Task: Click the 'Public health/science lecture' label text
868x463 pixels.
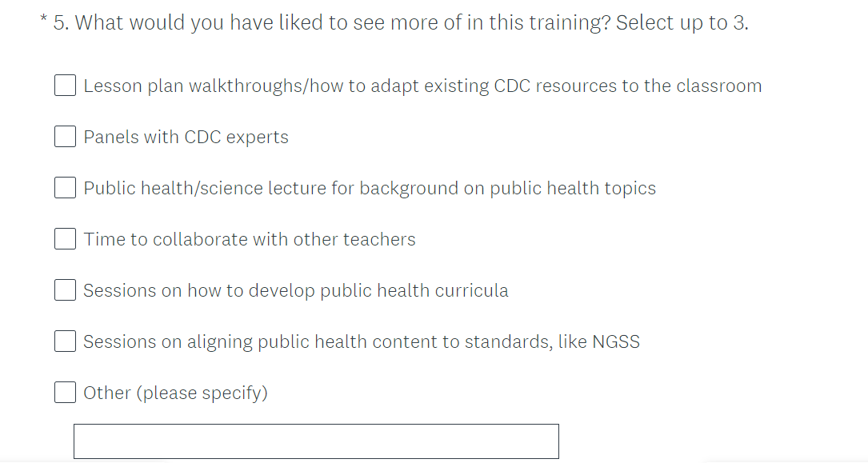Action: point(370,188)
